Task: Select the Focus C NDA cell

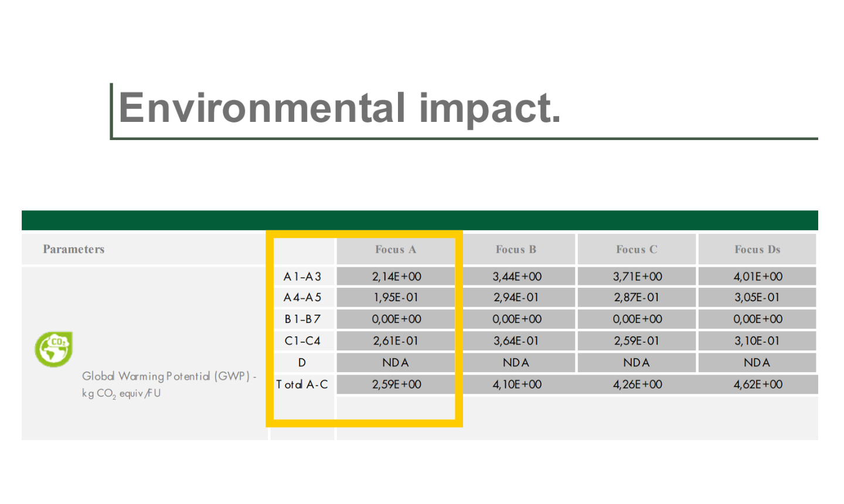Action: click(637, 363)
